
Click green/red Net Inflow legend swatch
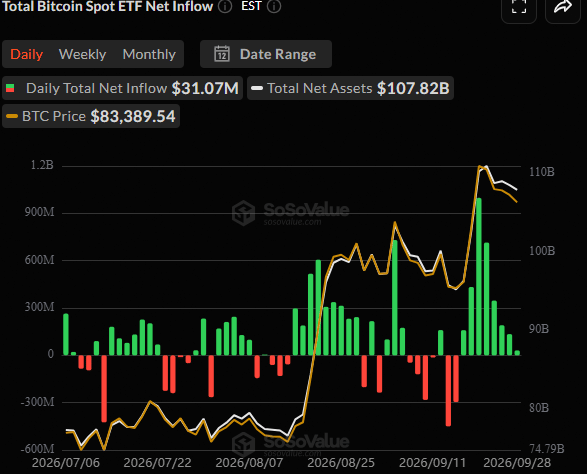pos(10,88)
